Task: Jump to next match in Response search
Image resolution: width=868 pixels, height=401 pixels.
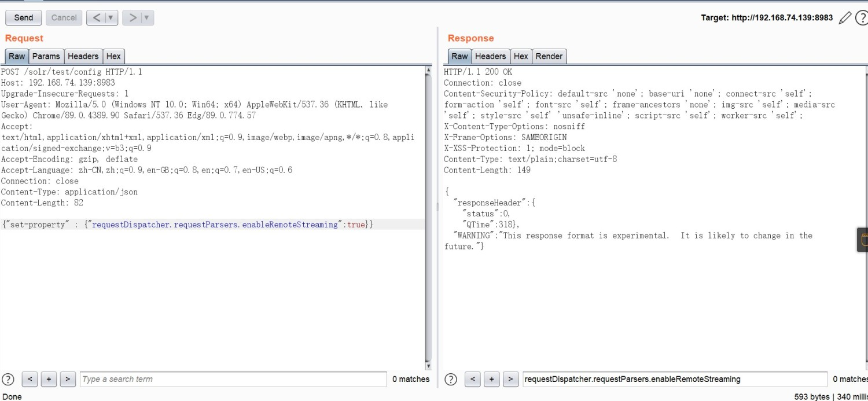Action: coord(510,379)
